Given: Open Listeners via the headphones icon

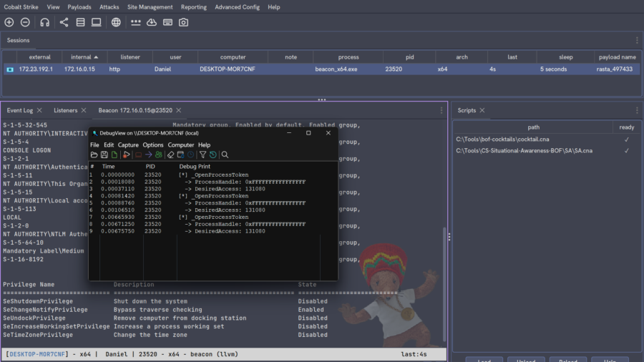Looking at the screenshot, I should (x=45, y=22).
